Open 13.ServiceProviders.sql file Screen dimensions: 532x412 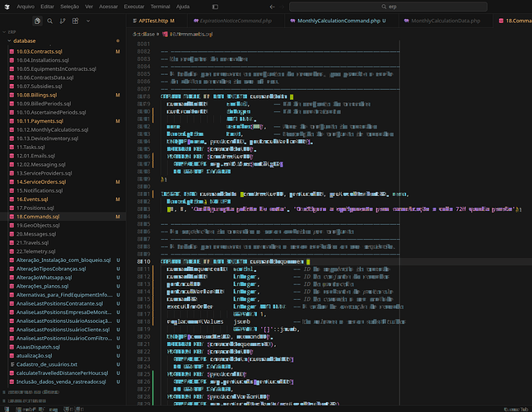tap(44, 173)
